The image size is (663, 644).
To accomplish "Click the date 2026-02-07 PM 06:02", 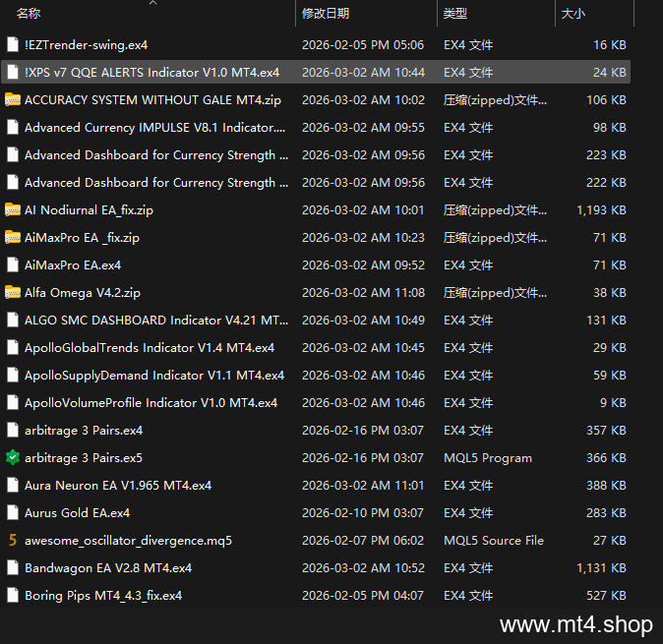I will [363, 540].
